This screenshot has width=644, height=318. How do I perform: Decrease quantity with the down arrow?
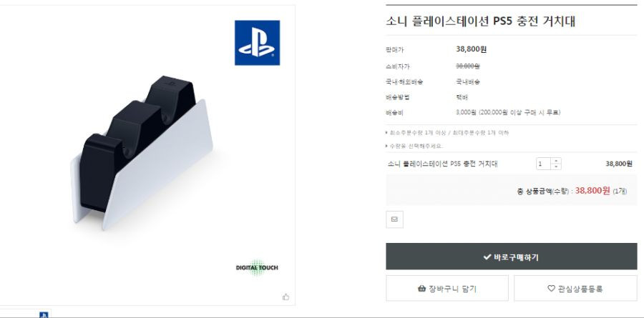pyautogui.click(x=556, y=167)
